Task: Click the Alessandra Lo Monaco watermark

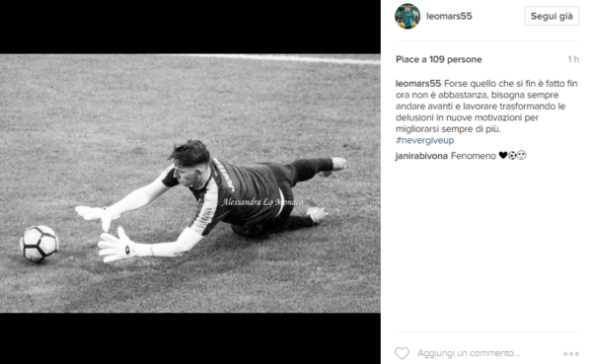Action: 262,202
